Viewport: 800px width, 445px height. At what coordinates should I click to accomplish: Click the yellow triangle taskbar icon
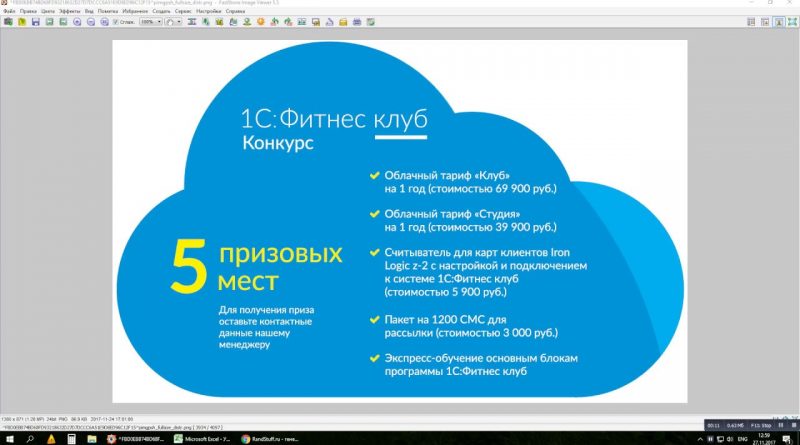(51, 439)
